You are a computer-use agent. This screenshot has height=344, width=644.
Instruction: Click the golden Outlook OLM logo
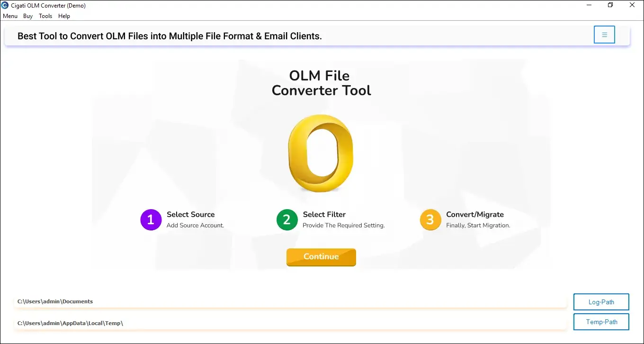(321, 154)
